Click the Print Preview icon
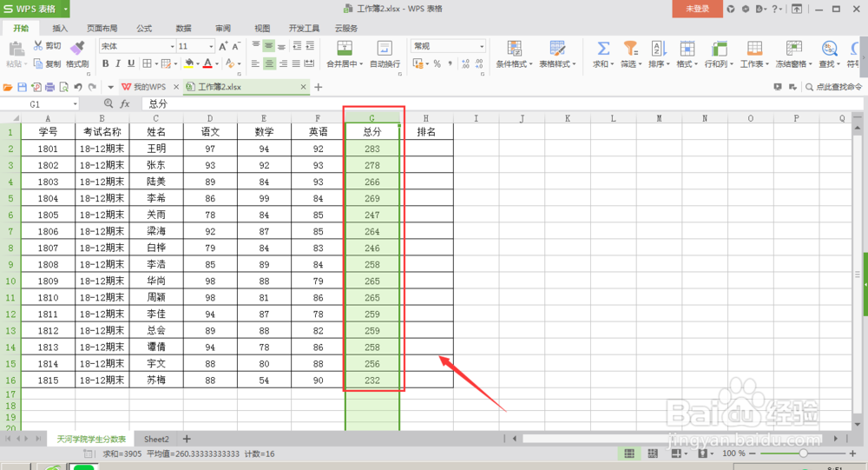 click(63, 87)
